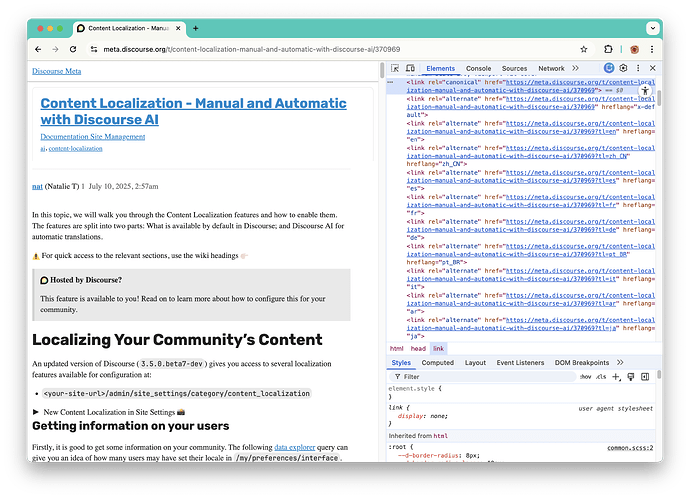Toggle the .cls element classes pane
This screenshot has height=497, width=690.
click(601, 377)
